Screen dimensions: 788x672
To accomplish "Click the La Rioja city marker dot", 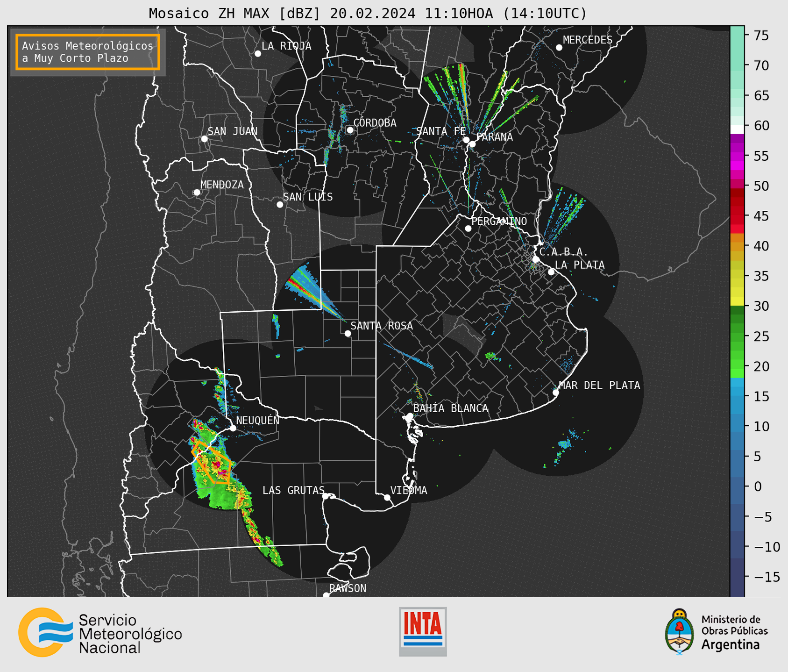I will [x=258, y=54].
